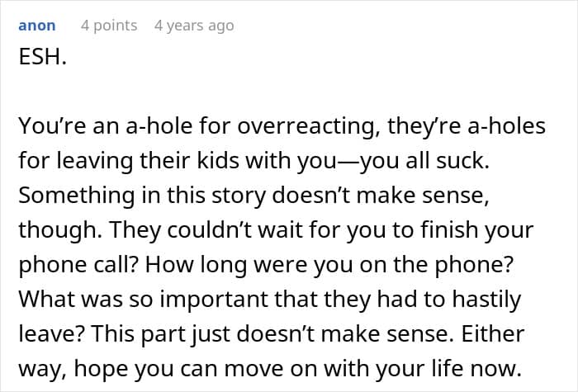Click the line starting You're an a-hole
The height and width of the screenshot is (392, 578).
(x=282, y=126)
